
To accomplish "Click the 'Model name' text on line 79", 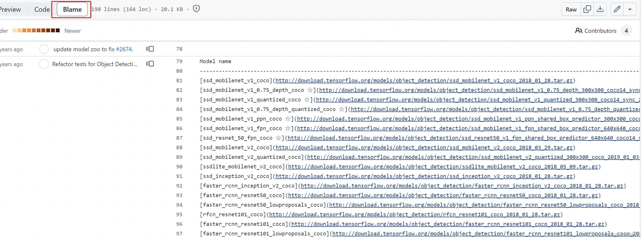I will (215, 61).
